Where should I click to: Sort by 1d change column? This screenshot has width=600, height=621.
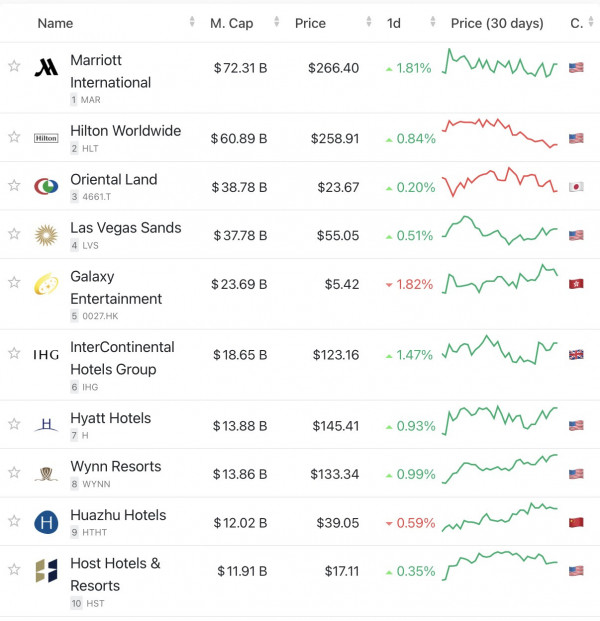[x=394, y=23]
